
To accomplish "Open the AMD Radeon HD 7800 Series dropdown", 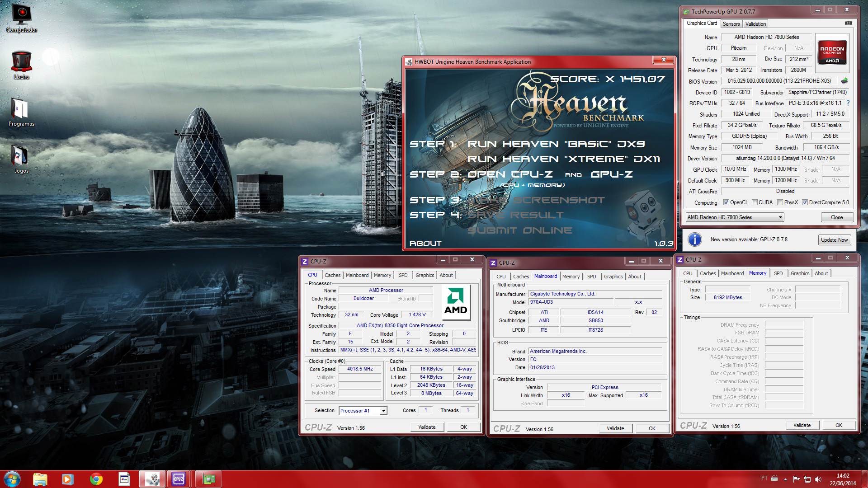I will click(735, 217).
